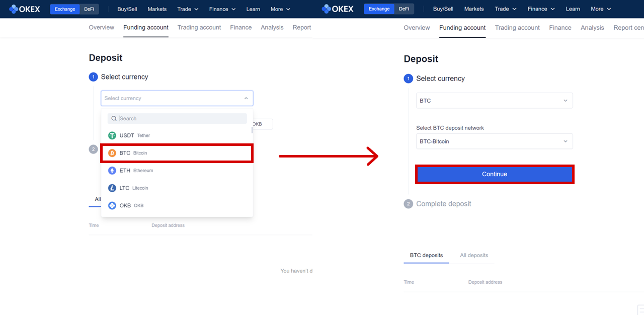Open Report center tab in right panel
This screenshot has height=315, width=644.
628,28
